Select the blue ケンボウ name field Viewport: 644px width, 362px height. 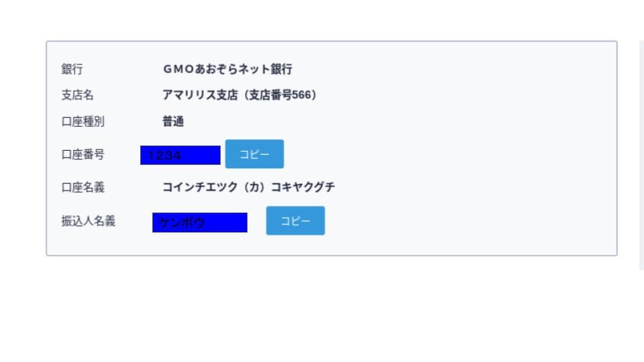[x=200, y=223]
